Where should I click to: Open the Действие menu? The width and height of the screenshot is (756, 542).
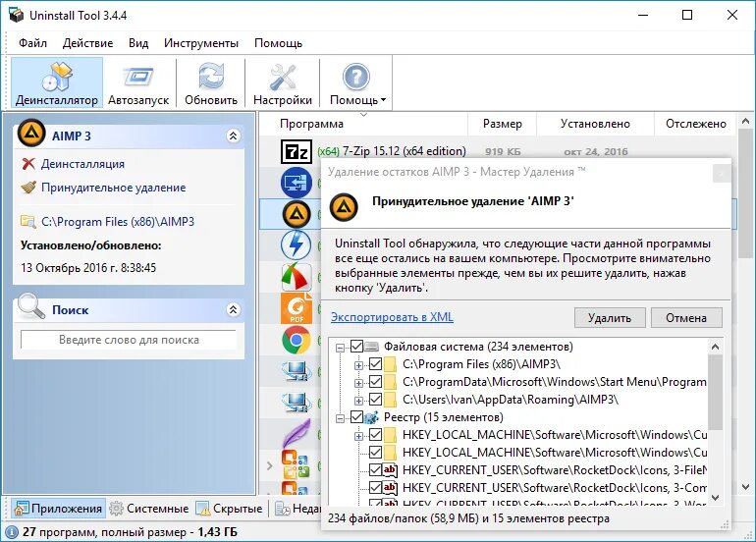[87, 43]
